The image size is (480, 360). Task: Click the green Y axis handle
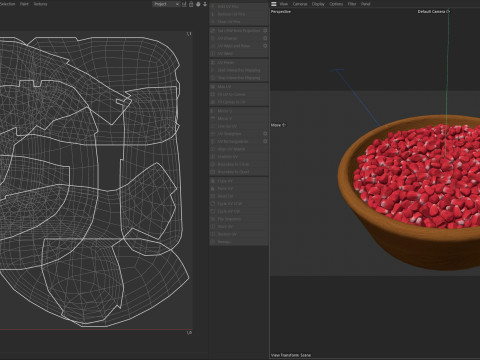click(447, 83)
